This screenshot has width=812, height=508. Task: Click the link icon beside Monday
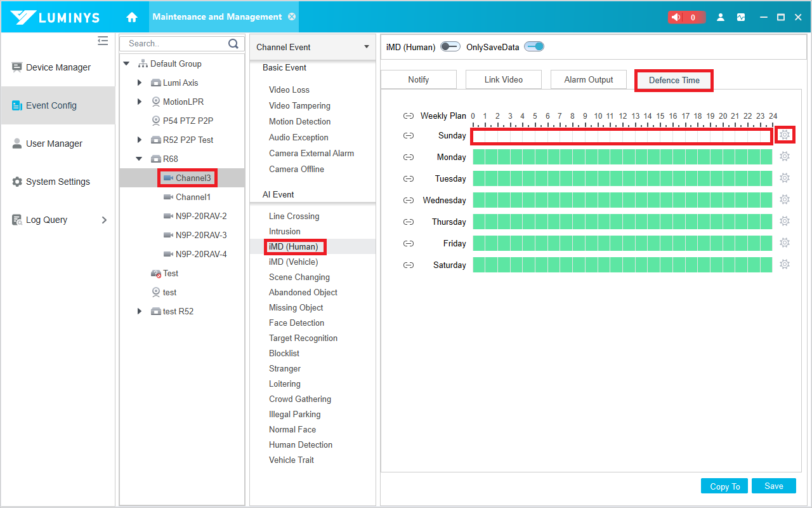pyautogui.click(x=409, y=157)
